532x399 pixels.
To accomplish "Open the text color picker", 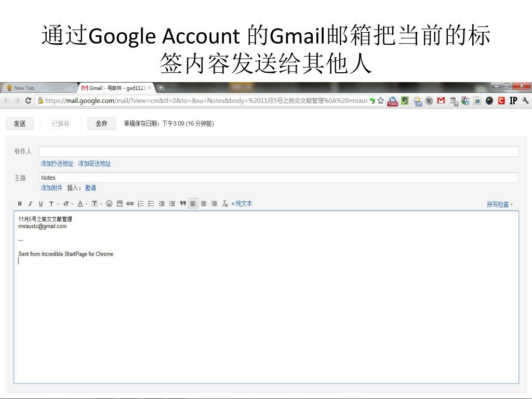I will tap(82, 204).
